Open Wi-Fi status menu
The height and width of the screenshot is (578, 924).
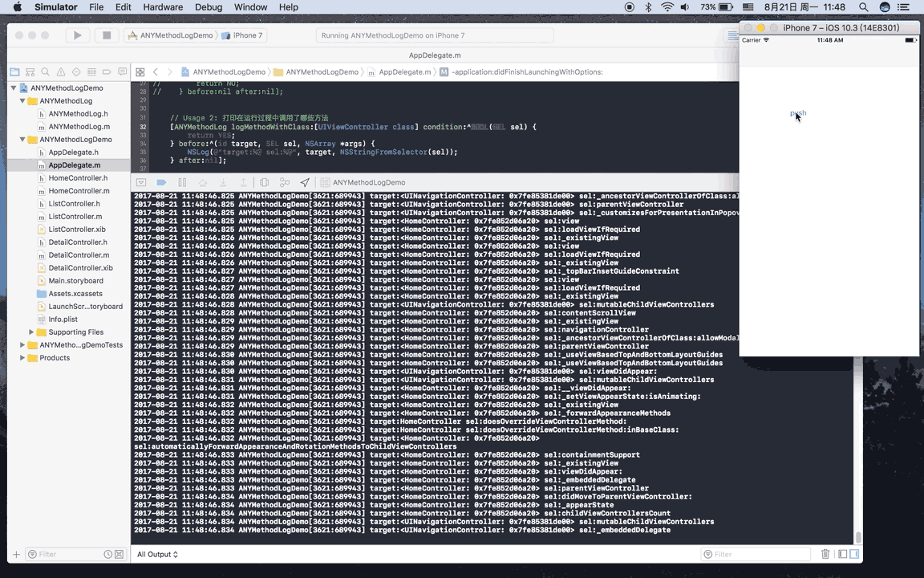click(x=667, y=7)
